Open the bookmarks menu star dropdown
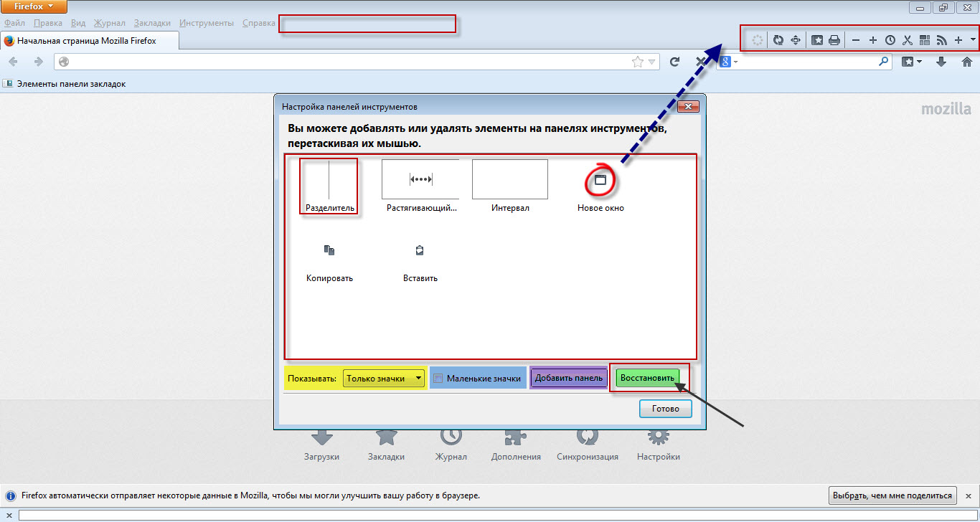Viewport: 980px width, 522px height. tap(912, 62)
